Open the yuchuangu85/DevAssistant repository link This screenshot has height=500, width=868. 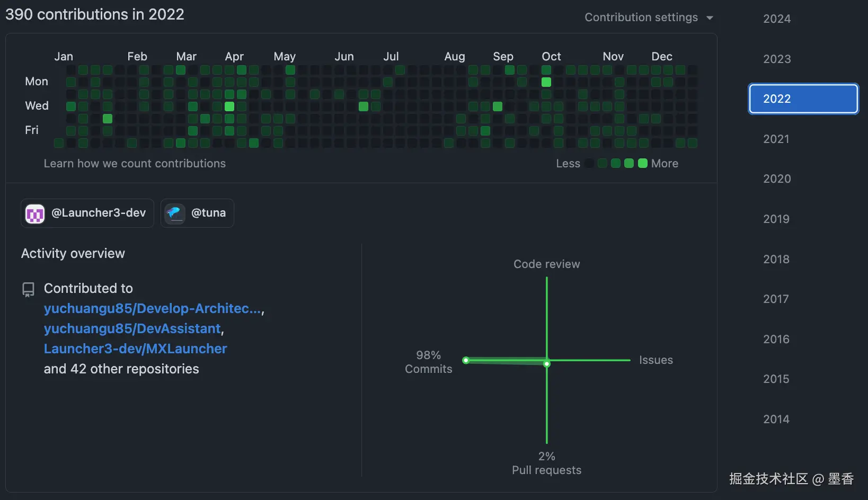[x=132, y=328]
